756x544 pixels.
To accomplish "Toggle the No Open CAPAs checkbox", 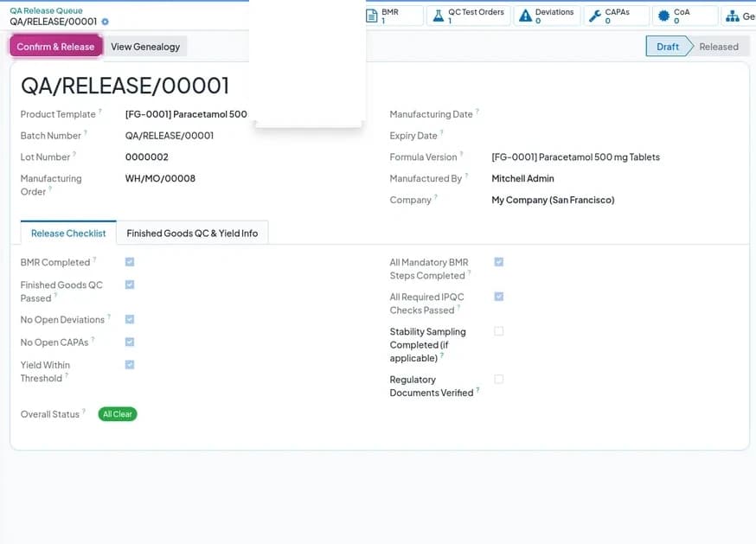I will [x=130, y=342].
